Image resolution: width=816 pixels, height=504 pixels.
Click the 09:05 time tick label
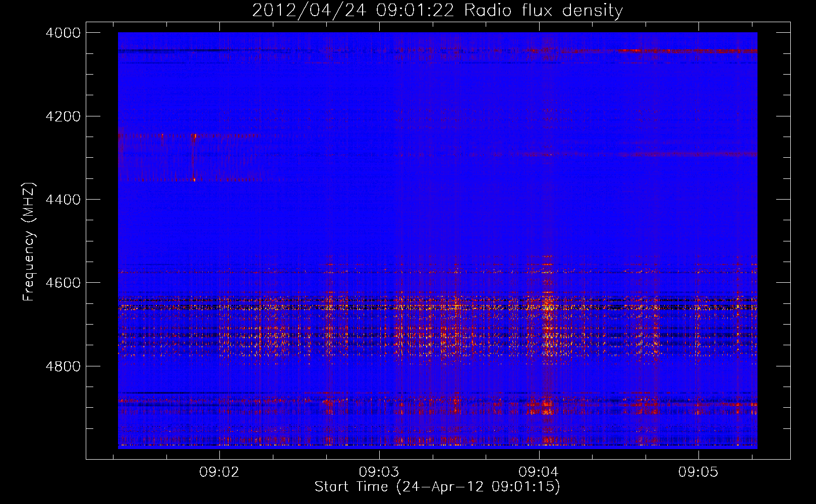[698, 472]
